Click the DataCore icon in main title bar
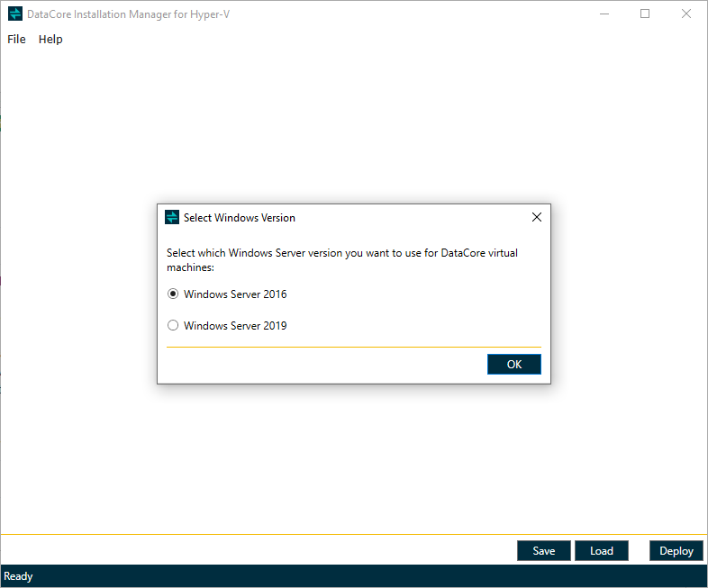 point(15,14)
